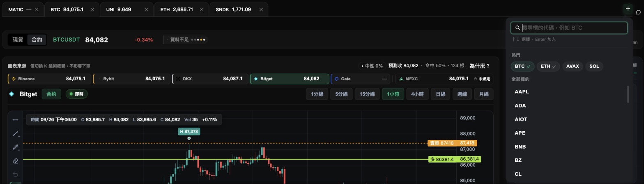Screen dimensions: 644x184
Task: Click the BTCUSDT symbol name
Action: (67, 40)
